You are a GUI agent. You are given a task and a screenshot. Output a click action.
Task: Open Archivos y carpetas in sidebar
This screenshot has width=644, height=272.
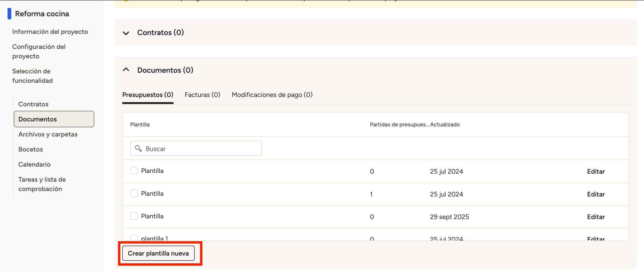(48, 134)
